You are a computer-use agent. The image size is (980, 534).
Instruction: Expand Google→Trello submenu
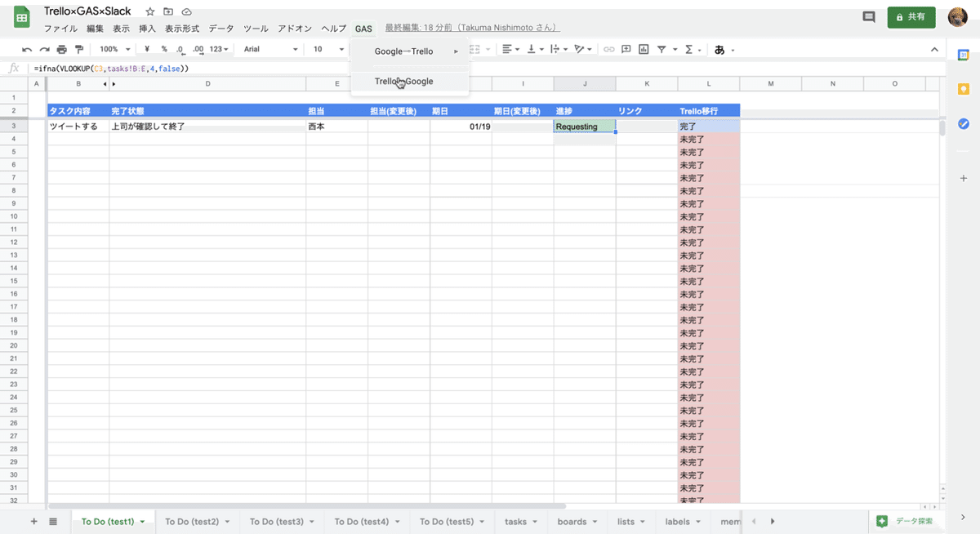410,51
